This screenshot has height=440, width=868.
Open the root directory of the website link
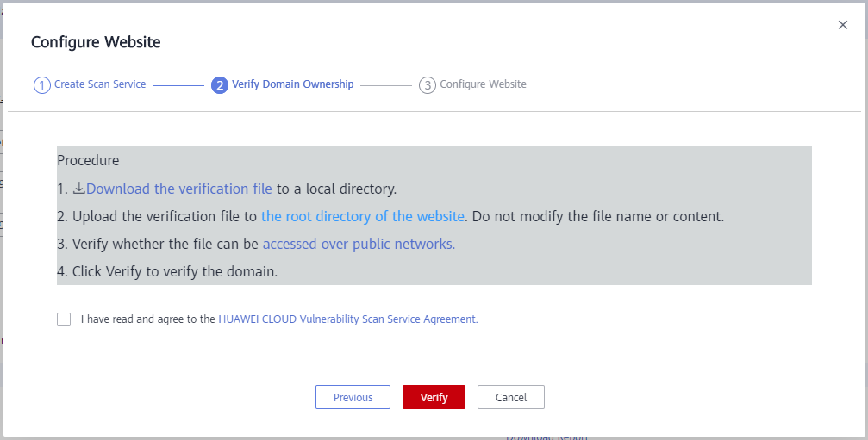click(363, 217)
